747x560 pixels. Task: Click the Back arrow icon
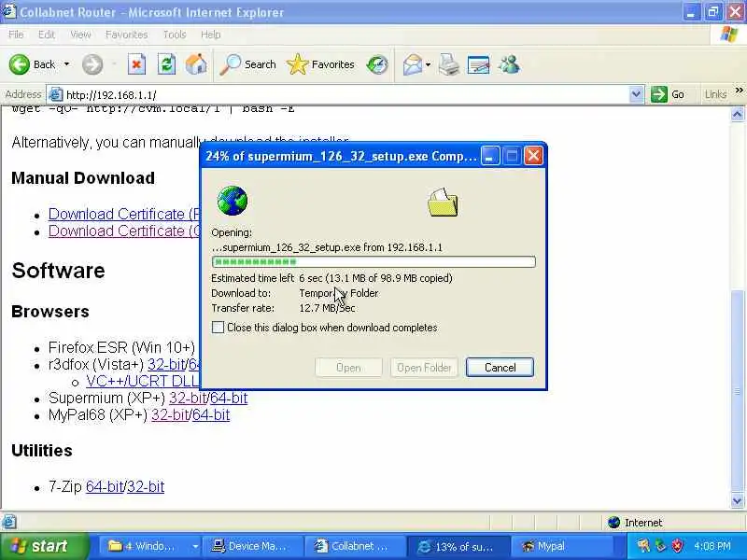pyautogui.click(x=19, y=64)
